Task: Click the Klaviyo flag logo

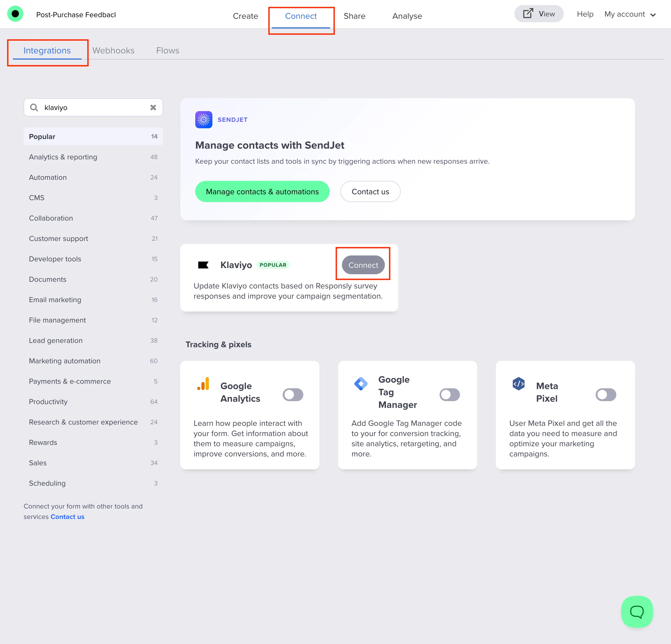Action: click(x=203, y=265)
